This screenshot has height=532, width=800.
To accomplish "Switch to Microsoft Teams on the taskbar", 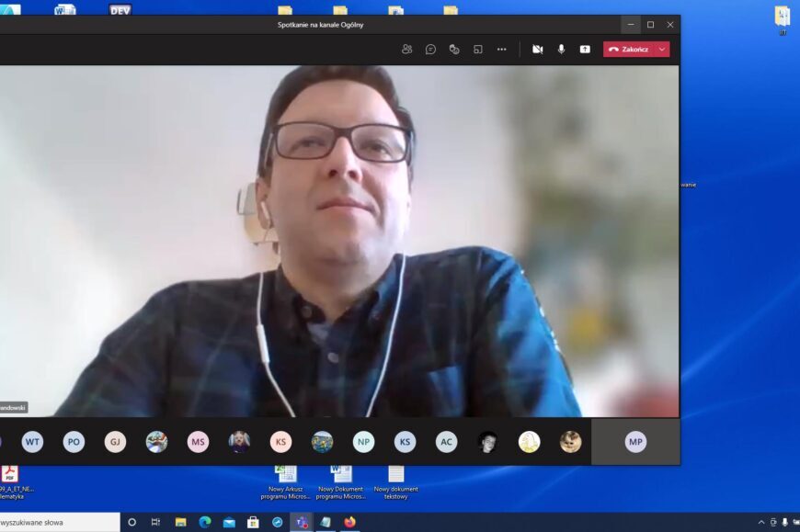I will (302, 522).
